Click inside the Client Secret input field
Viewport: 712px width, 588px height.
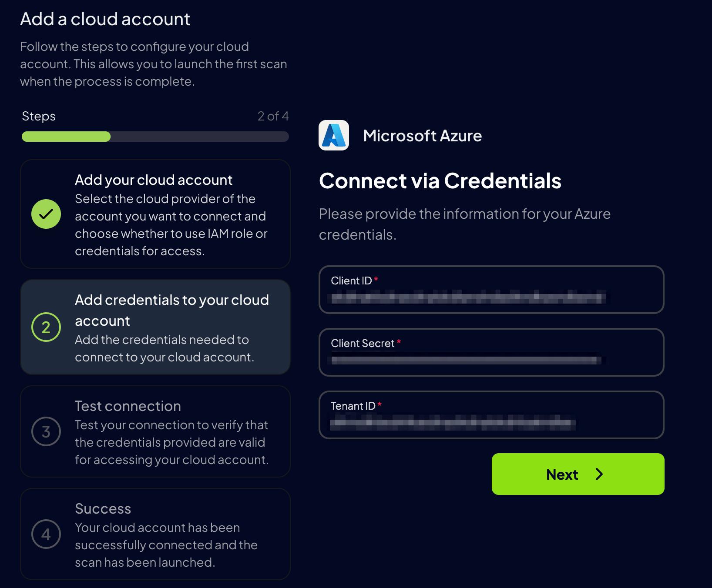pos(491,360)
